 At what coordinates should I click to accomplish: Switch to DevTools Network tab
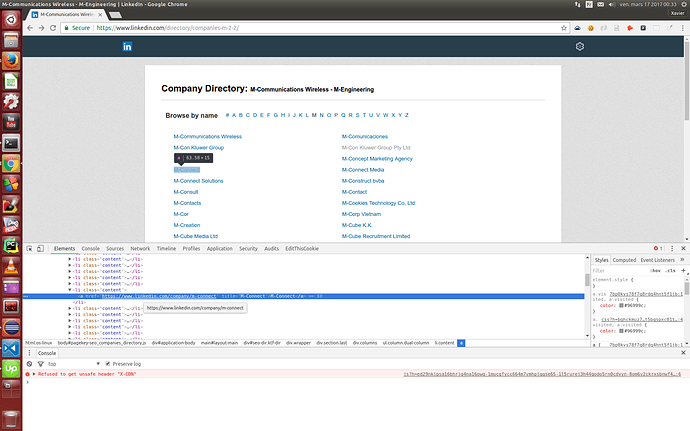pos(140,248)
